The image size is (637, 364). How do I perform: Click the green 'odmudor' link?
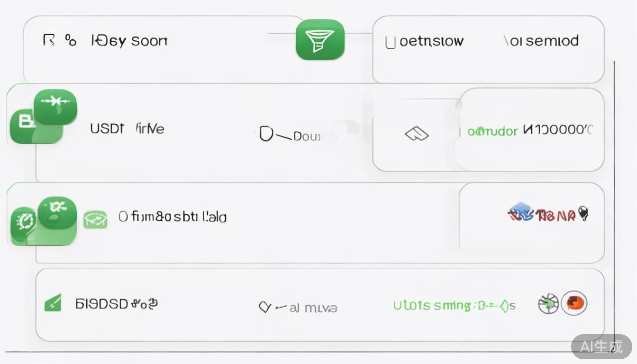(x=492, y=131)
